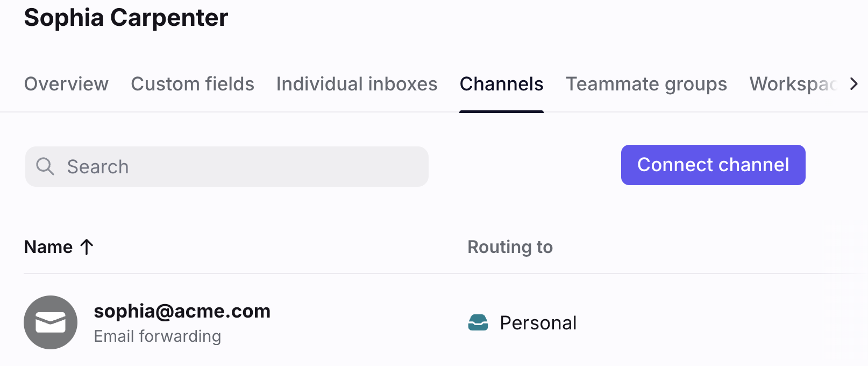Open the Custom fields tab

pos(193,84)
